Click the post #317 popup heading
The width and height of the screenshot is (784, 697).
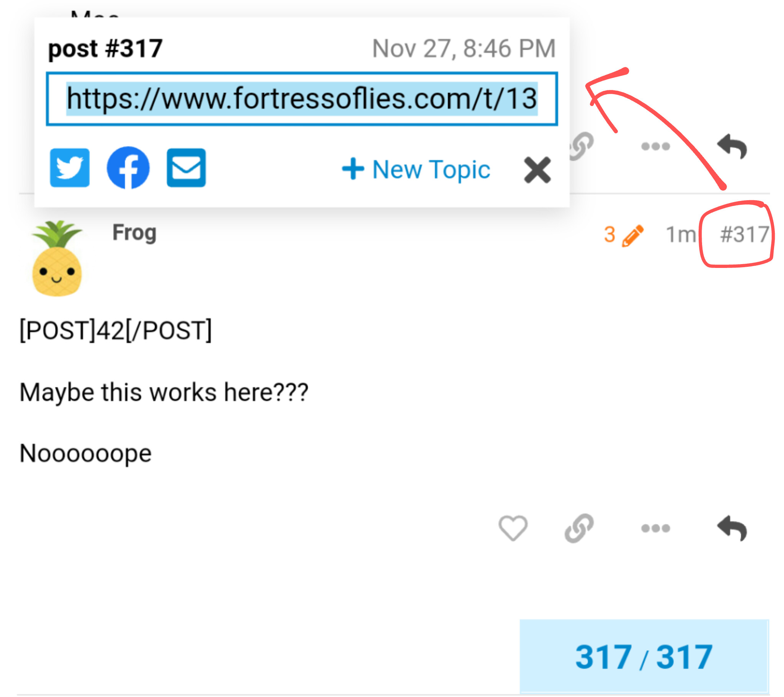[105, 49]
